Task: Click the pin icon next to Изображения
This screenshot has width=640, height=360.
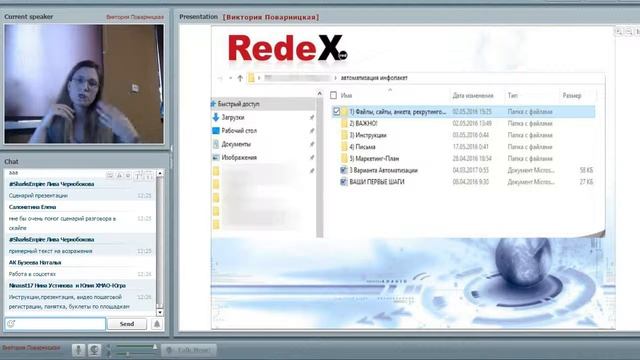Action: (312, 158)
